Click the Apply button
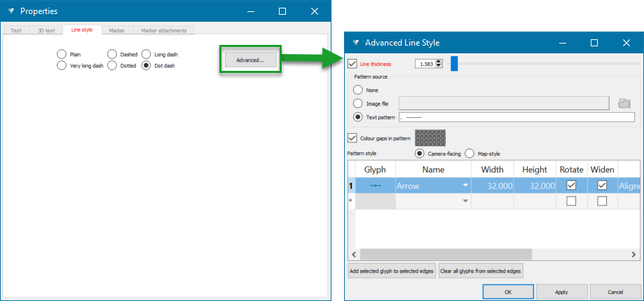Screen dimensions: 644x301 pos(561,291)
